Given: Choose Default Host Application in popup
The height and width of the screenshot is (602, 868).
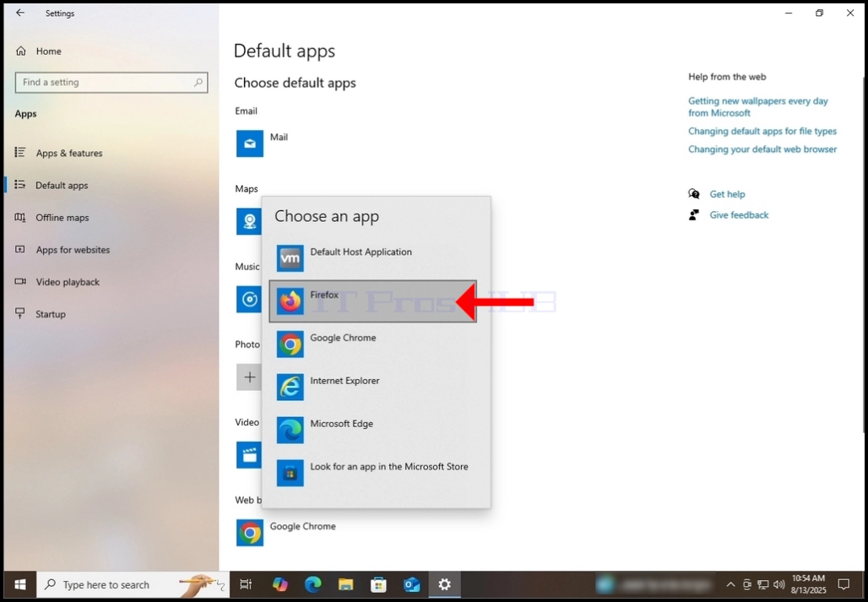Looking at the screenshot, I should click(x=372, y=258).
